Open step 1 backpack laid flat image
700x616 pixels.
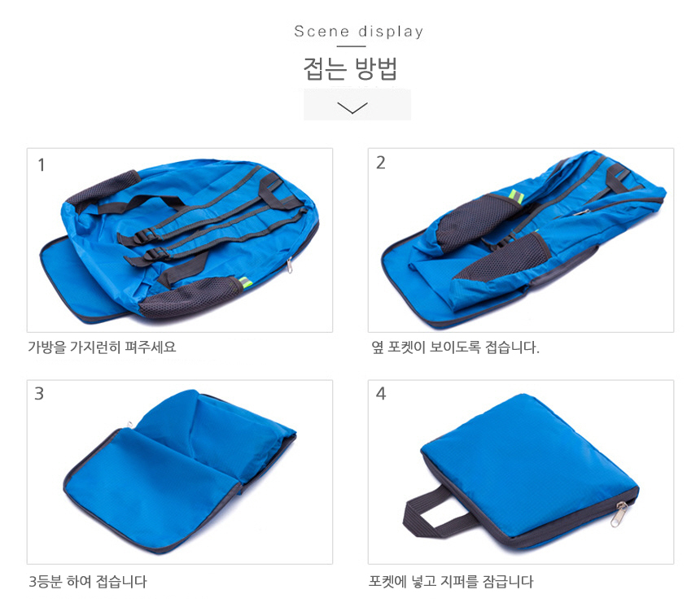(x=179, y=240)
